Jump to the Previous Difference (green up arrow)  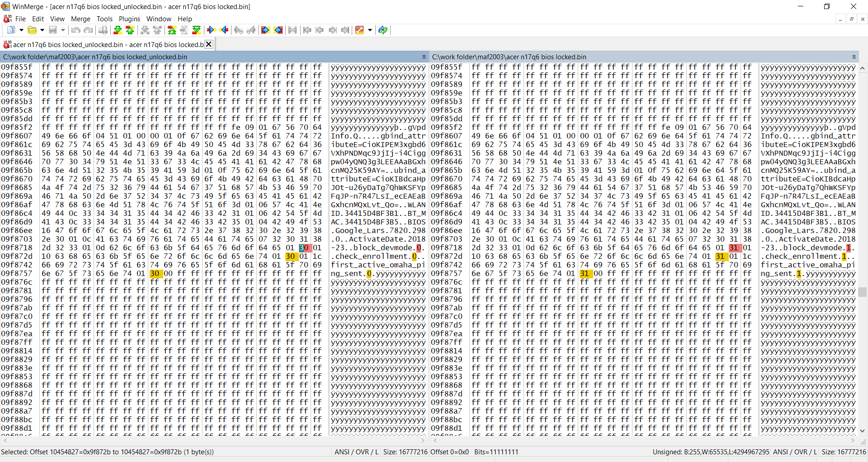click(x=130, y=30)
